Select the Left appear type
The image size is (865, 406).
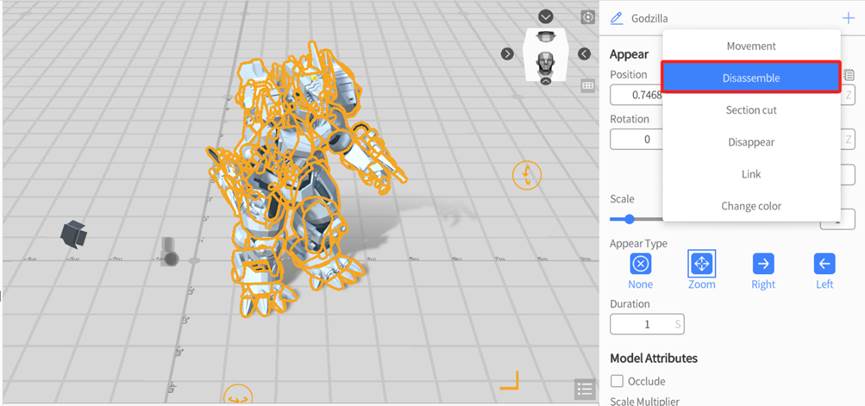(x=824, y=264)
